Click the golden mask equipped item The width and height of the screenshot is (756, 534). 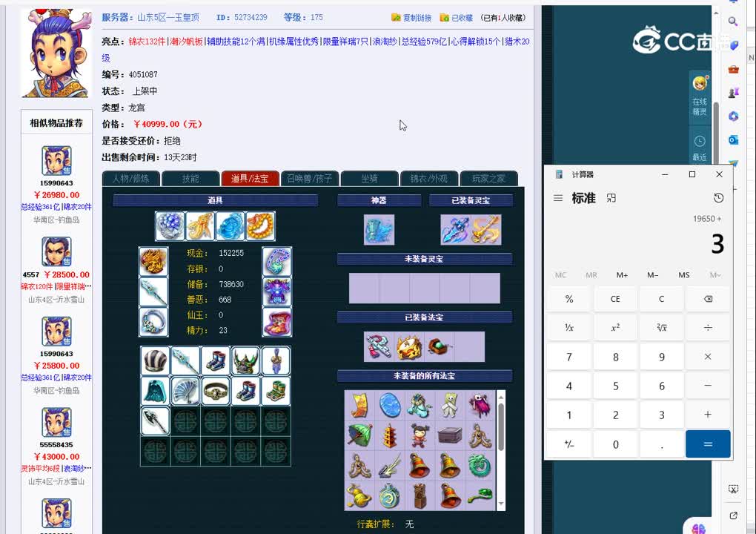point(153,262)
